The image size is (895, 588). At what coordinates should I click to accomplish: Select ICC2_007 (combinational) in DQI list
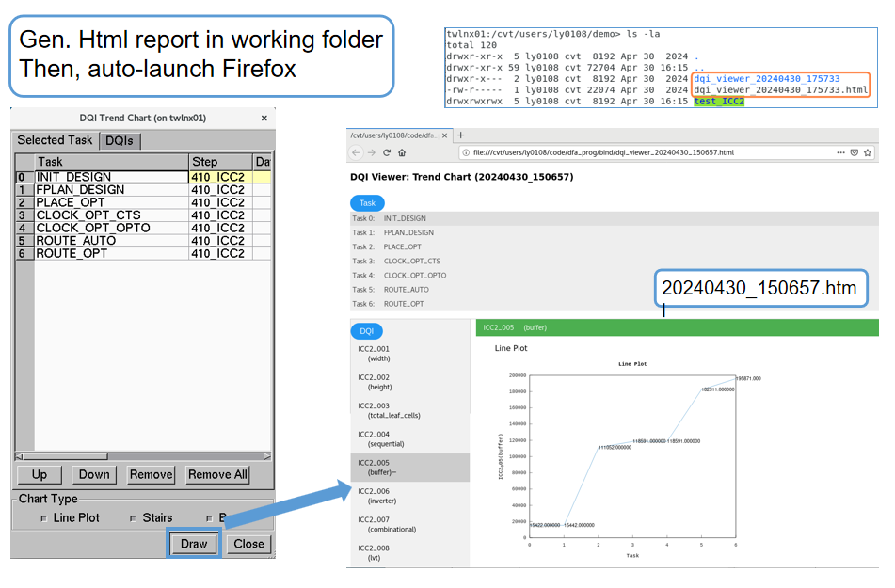(409, 525)
